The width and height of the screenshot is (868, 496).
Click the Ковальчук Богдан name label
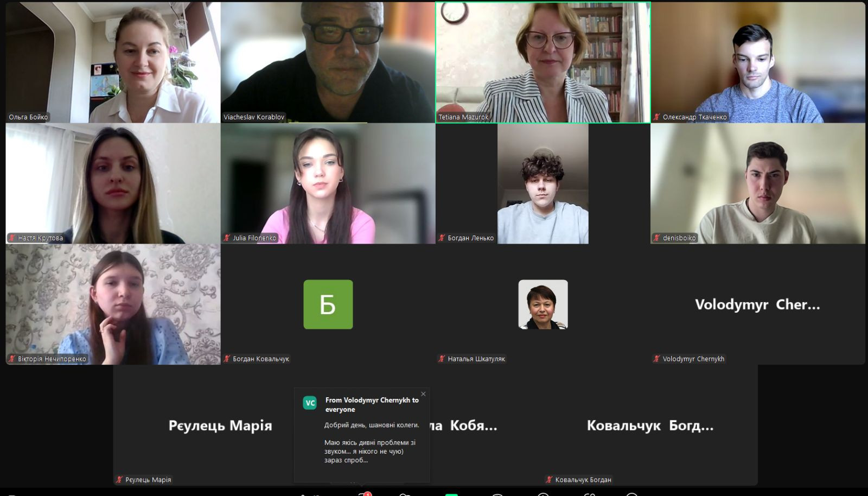pyautogui.click(x=583, y=480)
